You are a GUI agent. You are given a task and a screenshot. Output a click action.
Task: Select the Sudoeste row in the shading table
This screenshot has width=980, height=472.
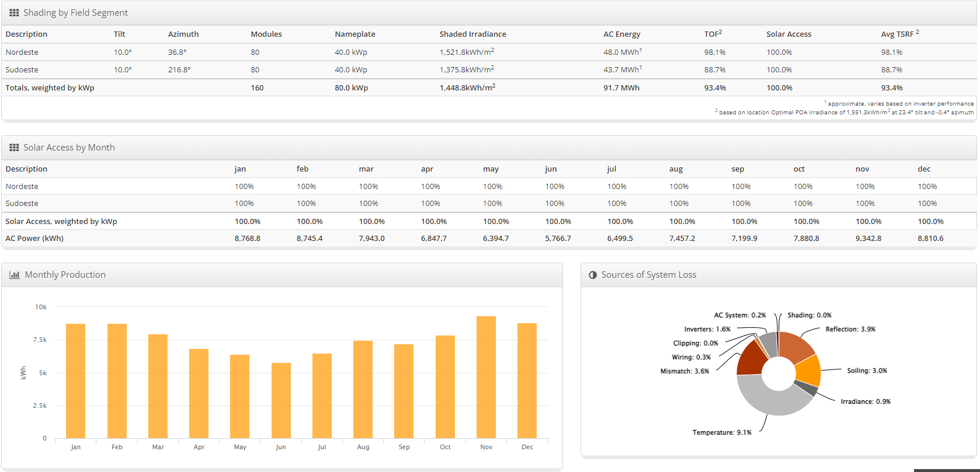click(22, 70)
